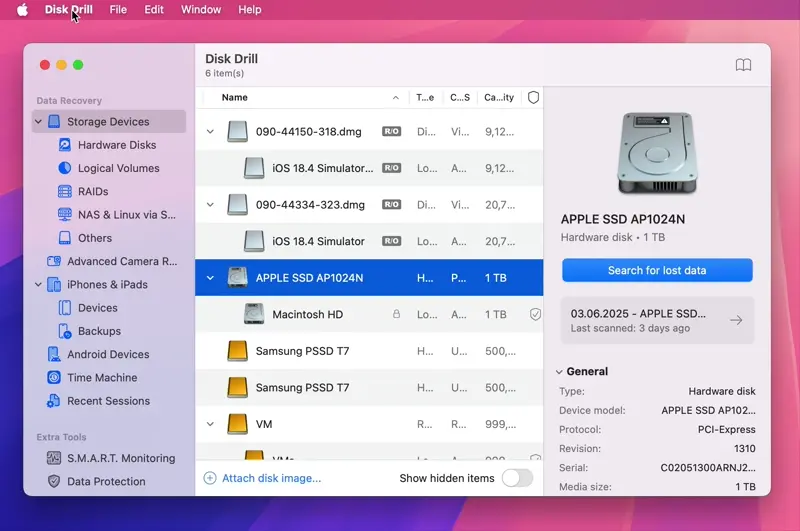The width and height of the screenshot is (800, 531).
Task: Select the iOS 18.4 Simulator volume row
Action: click(x=369, y=241)
